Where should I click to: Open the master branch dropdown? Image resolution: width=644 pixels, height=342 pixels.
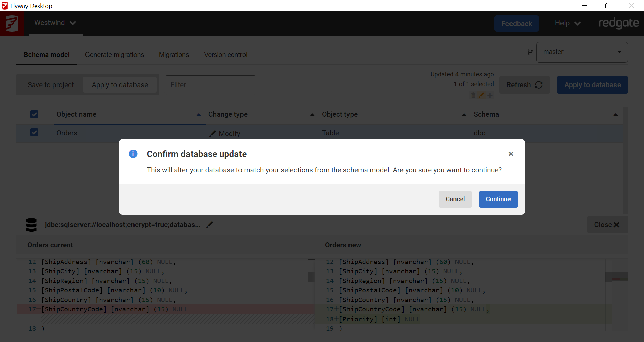point(582,52)
